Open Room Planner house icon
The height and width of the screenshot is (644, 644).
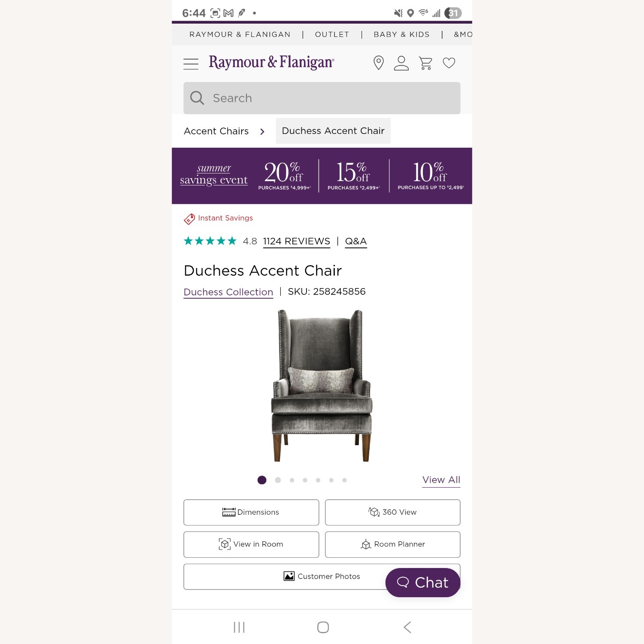tap(365, 544)
